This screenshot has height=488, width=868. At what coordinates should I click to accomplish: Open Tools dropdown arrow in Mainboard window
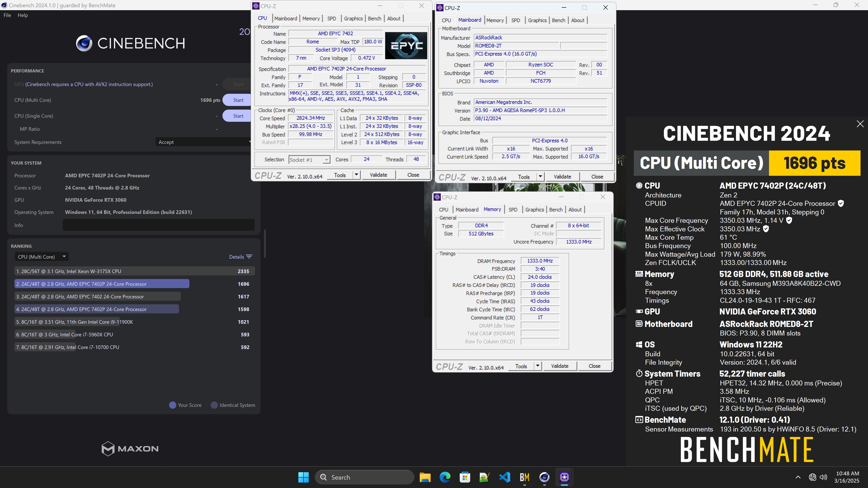(x=540, y=177)
